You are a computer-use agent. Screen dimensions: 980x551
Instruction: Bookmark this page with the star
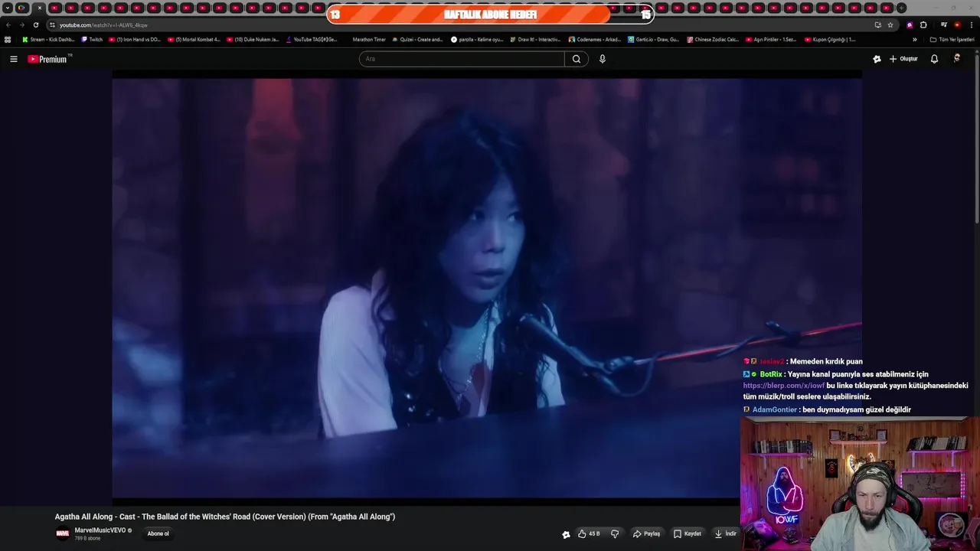(x=890, y=24)
